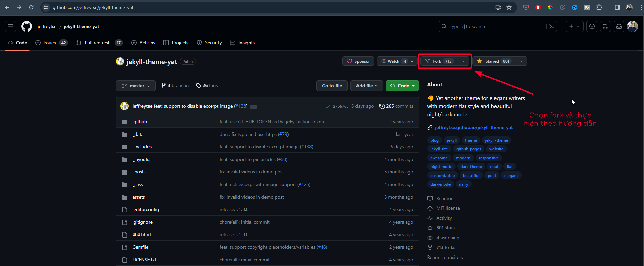The height and width of the screenshot is (266, 644).
Task: Click the Go to file button
Action: tap(332, 86)
